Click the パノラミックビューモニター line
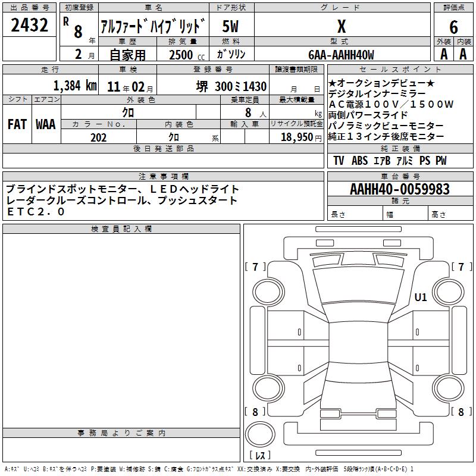Screen dimensions: 476x476 pyautogui.click(x=386, y=126)
